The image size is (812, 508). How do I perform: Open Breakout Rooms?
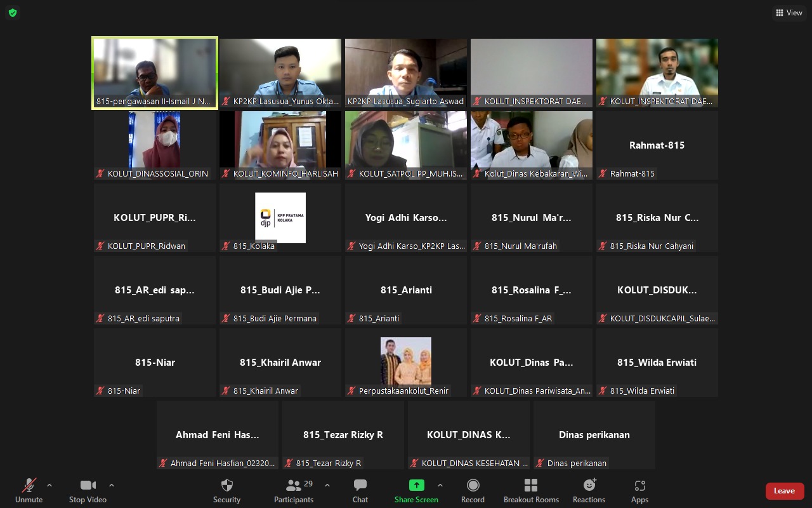531,490
